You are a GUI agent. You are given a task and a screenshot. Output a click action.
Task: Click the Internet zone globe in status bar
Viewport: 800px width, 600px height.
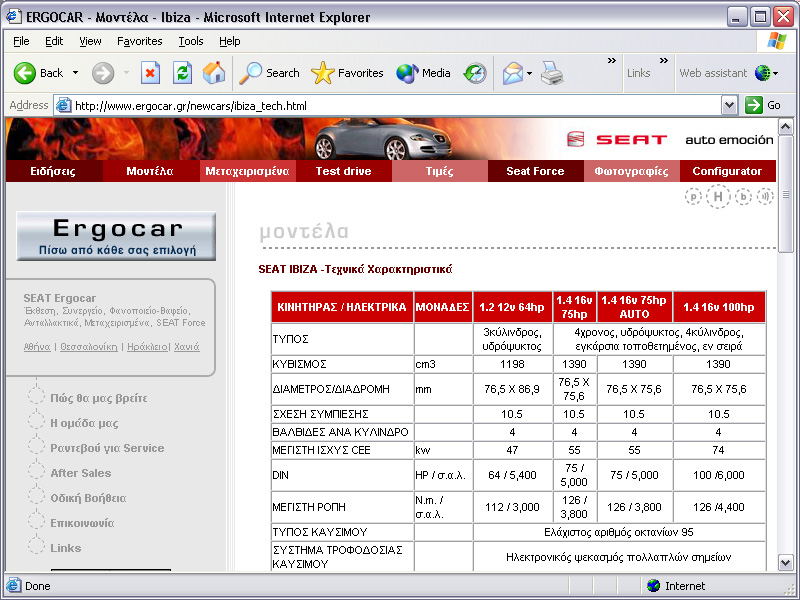coord(653,586)
